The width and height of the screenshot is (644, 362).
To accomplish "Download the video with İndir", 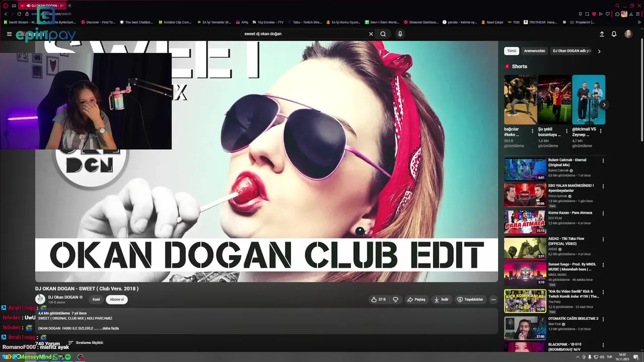I will (441, 299).
